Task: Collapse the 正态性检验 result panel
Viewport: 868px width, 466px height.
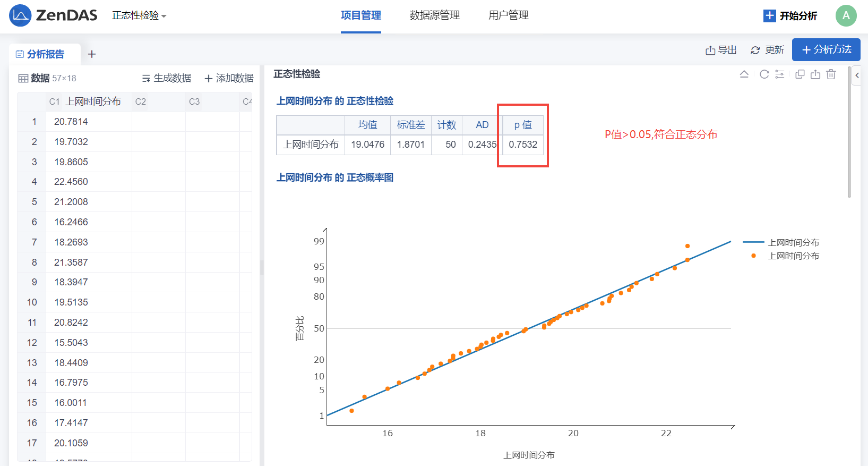Action: (x=744, y=74)
